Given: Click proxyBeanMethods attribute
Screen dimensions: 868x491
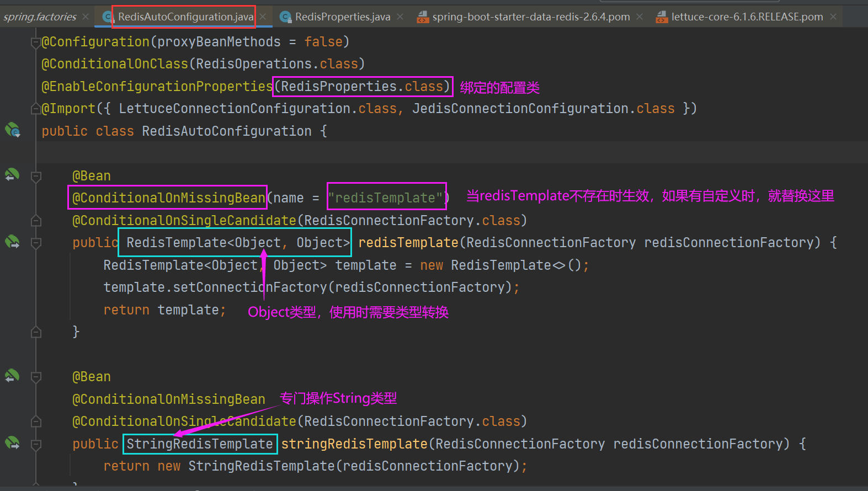Looking at the screenshot, I should pyautogui.click(x=219, y=42).
